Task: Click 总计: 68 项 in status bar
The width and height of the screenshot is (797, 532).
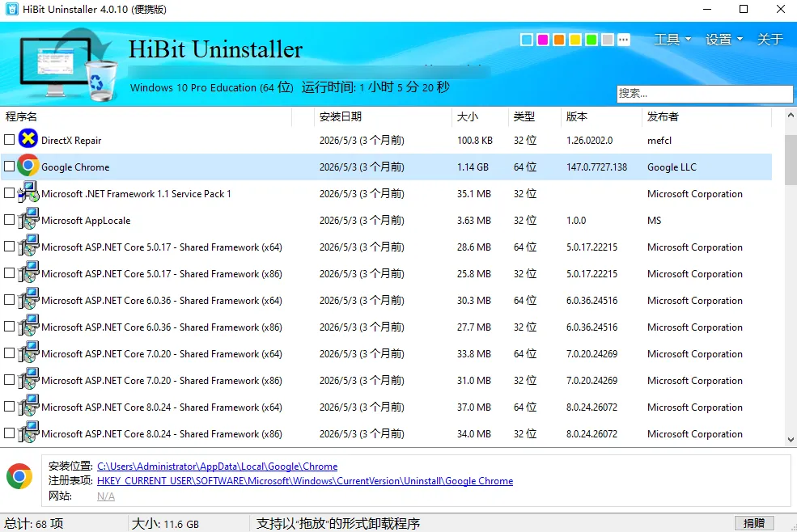Action: pyautogui.click(x=34, y=524)
